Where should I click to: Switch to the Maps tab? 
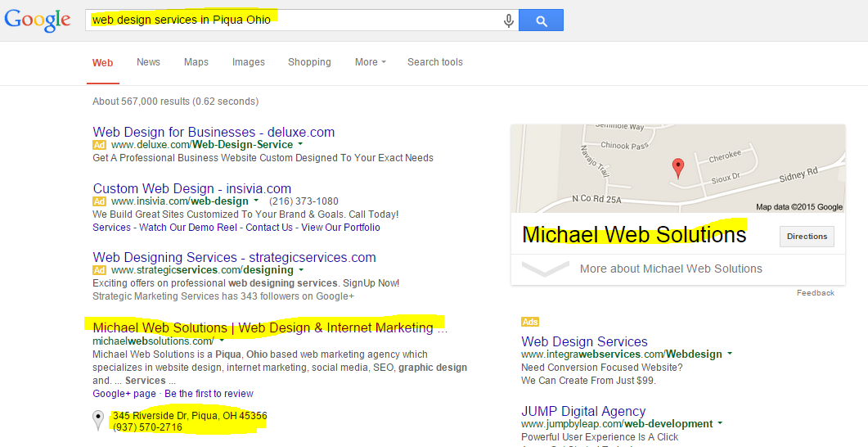pyautogui.click(x=196, y=62)
